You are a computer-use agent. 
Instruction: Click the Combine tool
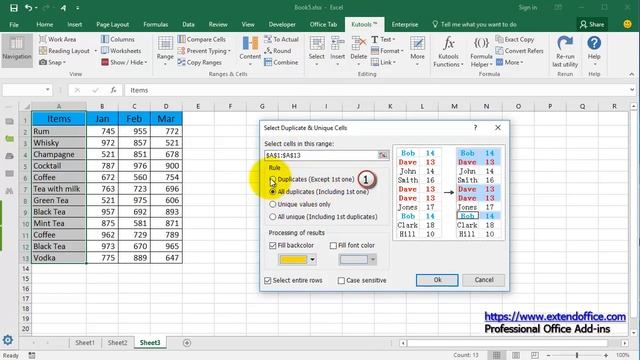tap(281, 62)
